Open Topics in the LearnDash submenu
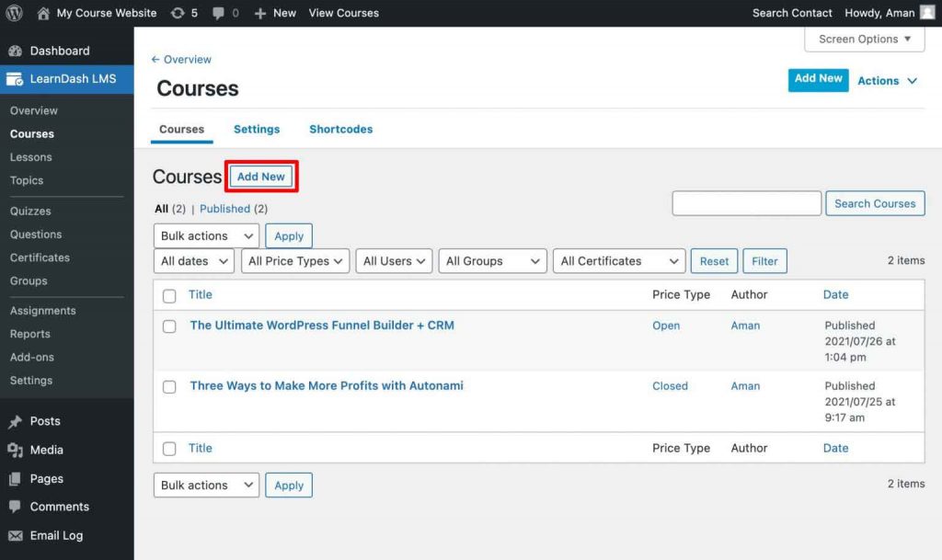The height and width of the screenshot is (560, 942). [27, 180]
